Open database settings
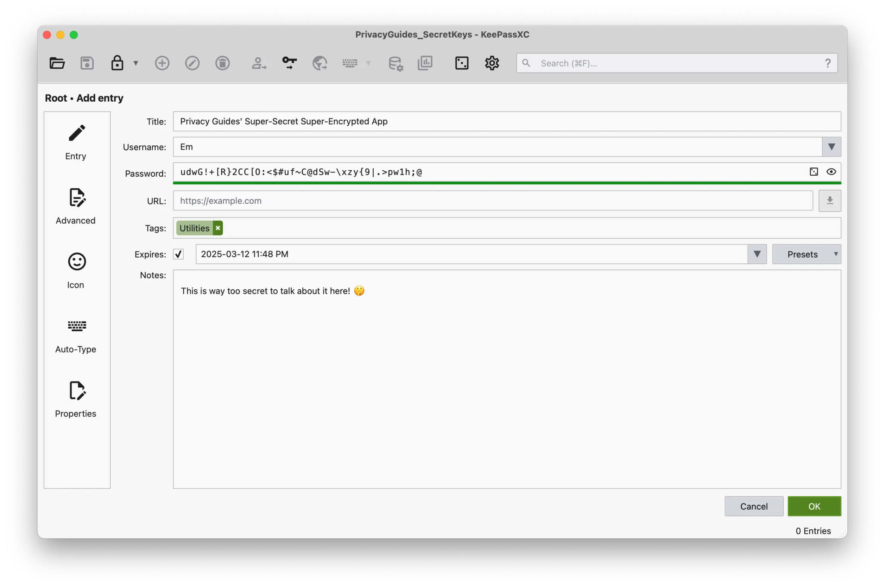This screenshot has width=885, height=588. (x=395, y=63)
